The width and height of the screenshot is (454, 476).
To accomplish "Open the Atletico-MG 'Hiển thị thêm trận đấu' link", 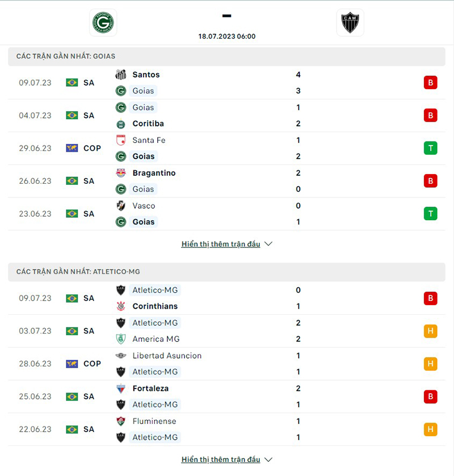I will click(x=221, y=460).
